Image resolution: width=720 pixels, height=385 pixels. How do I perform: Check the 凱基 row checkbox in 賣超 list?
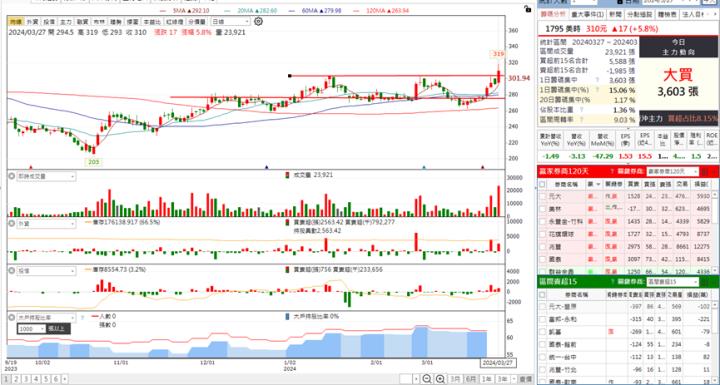coord(543,331)
